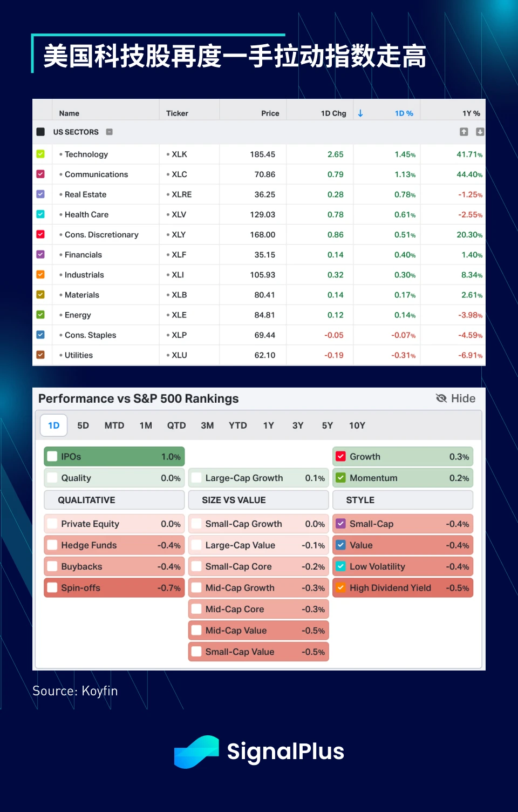Toggle the Utilities sector checkbox
The image size is (518, 812).
[x=40, y=355]
